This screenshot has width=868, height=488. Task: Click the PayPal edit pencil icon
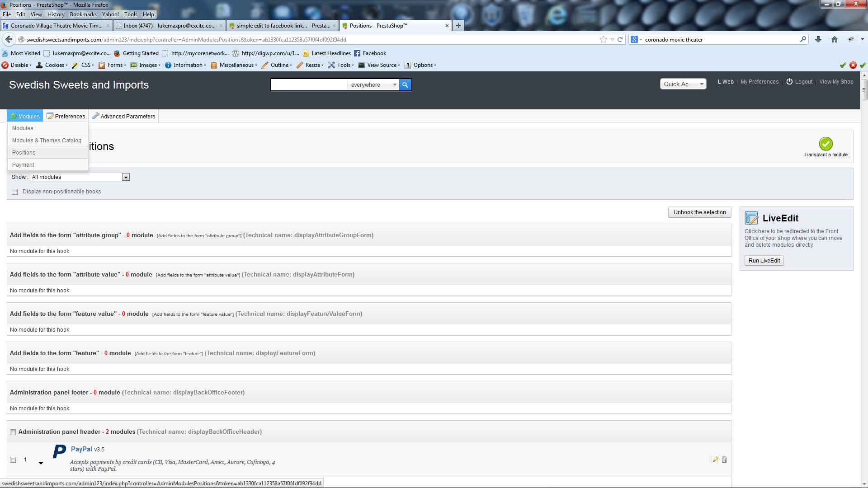point(715,460)
